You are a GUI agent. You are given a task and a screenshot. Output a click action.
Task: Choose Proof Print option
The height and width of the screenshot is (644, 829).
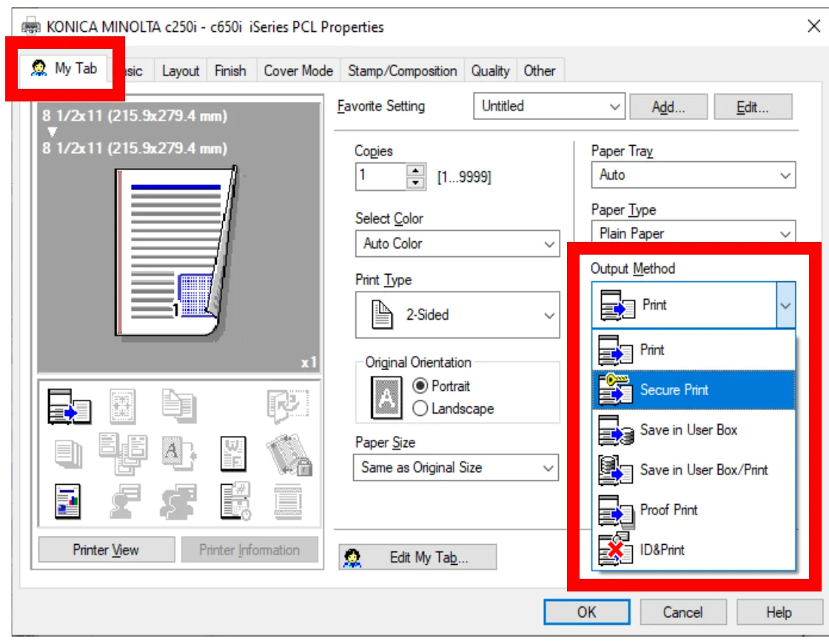694,510
